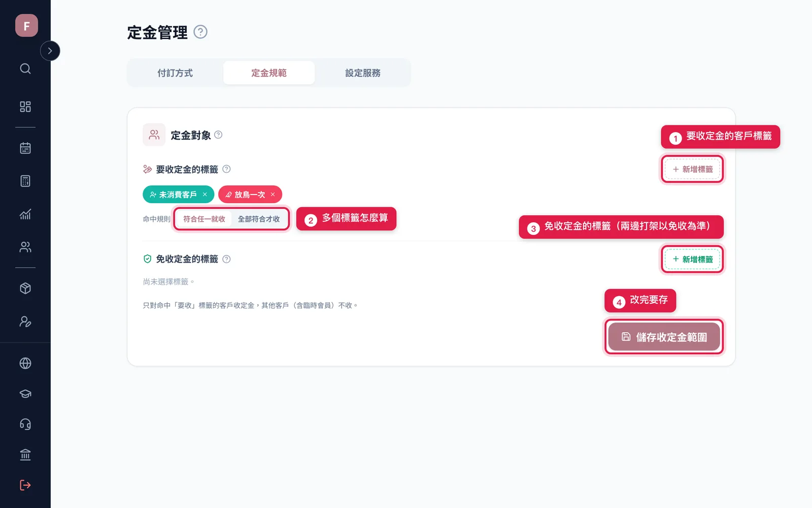
Task: Open the bank building icon in the sidebar
Action: point(25,455)
